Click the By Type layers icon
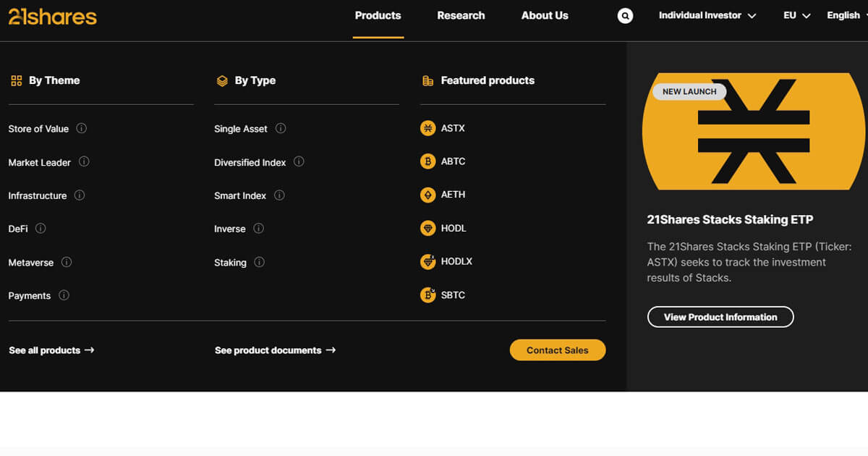Screen dimensions: 868x456 point(222,81)
